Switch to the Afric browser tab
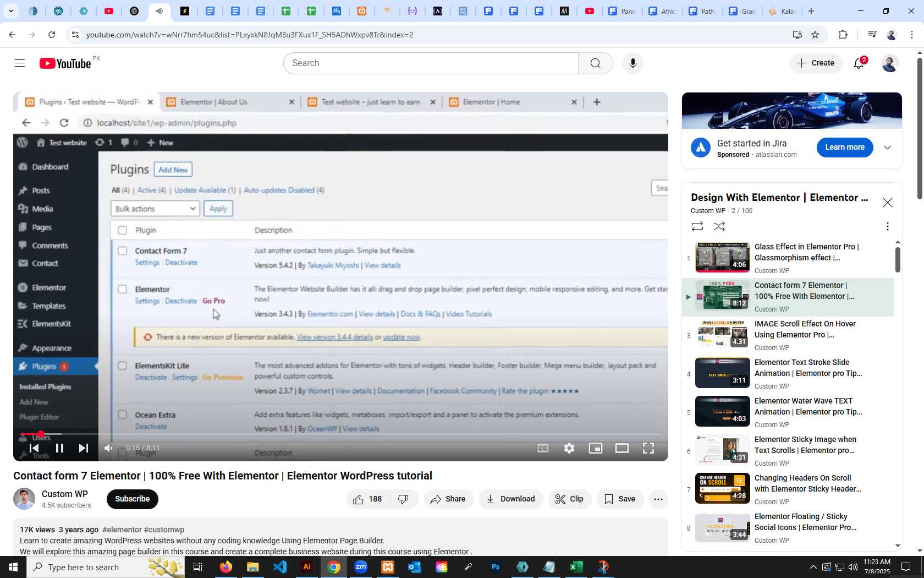The height and width of the screenshot is (578, 924). point(662,11)
